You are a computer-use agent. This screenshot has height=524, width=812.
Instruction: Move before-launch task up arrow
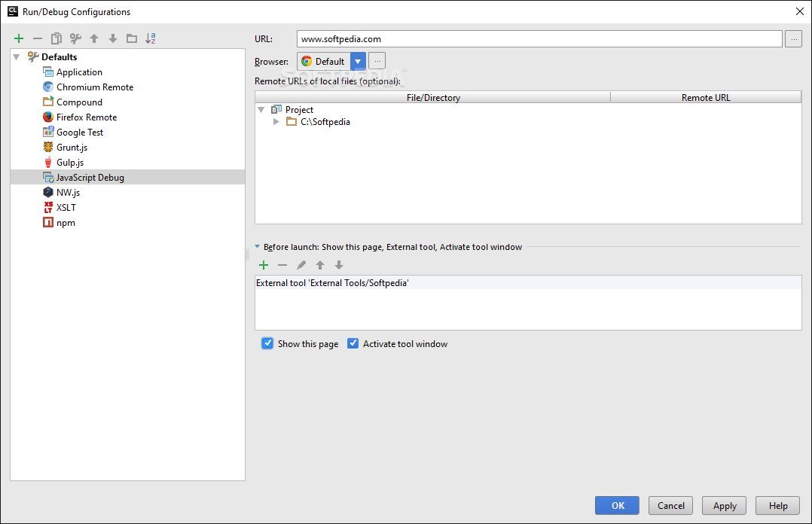point(320,265)
